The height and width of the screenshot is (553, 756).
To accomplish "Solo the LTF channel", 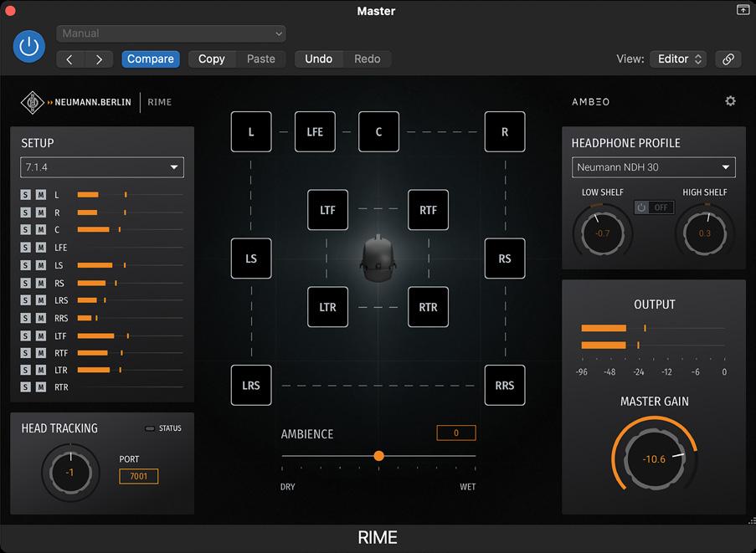I will (26, 335).
